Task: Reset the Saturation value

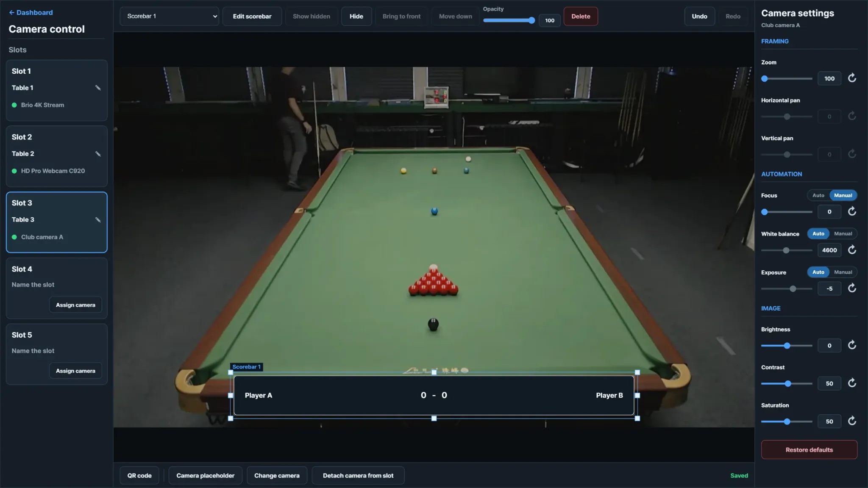Action: [852, 421]
